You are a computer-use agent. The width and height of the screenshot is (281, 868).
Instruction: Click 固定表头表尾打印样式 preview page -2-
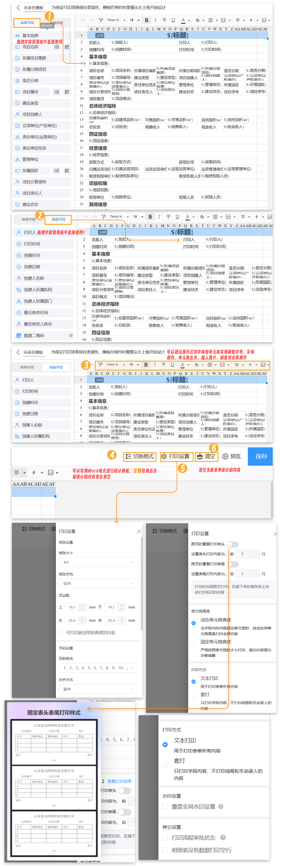[54, 788]
